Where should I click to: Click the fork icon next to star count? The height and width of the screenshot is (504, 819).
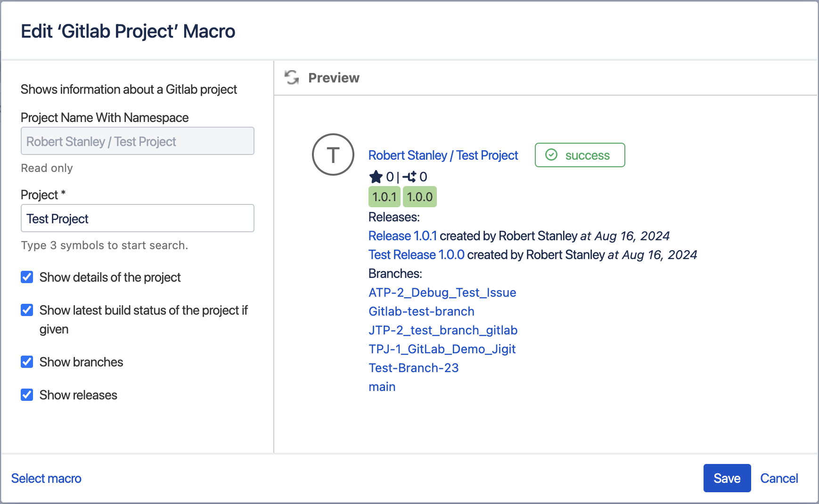click(x=409, y=177)
